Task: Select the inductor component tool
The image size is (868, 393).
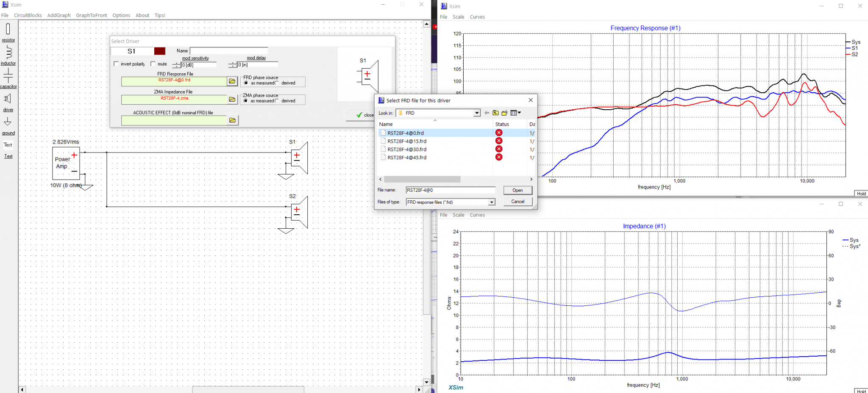Action: coord(8,55)
